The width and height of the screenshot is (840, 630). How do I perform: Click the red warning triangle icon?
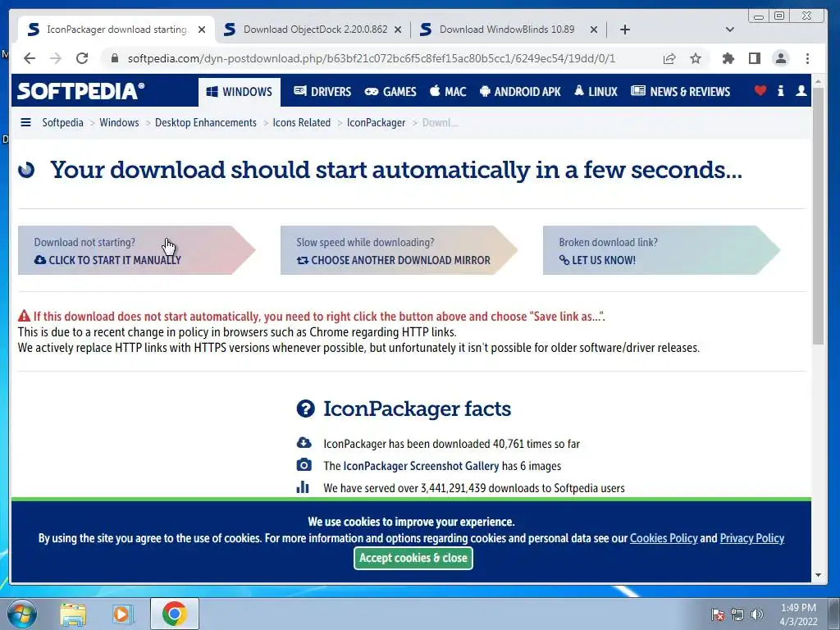[24, 316]
